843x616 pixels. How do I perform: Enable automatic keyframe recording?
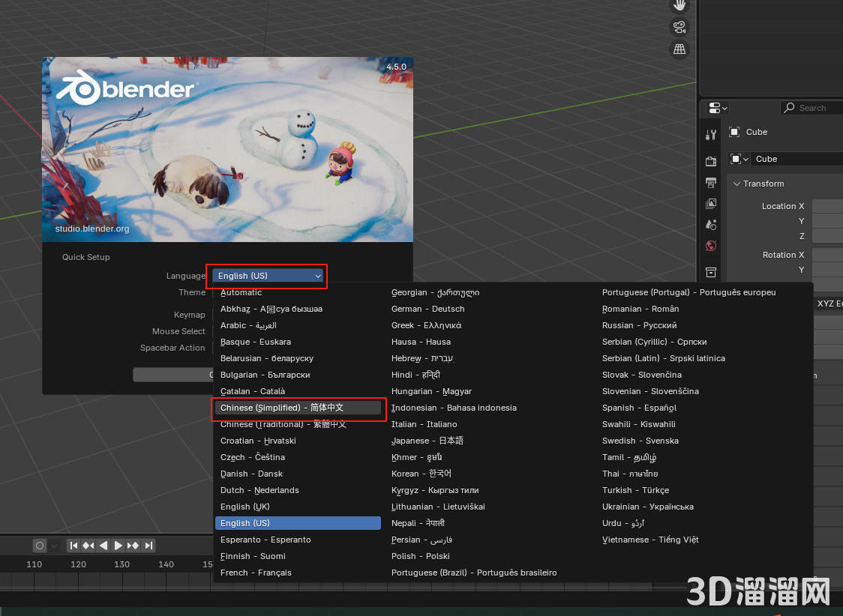38,546
